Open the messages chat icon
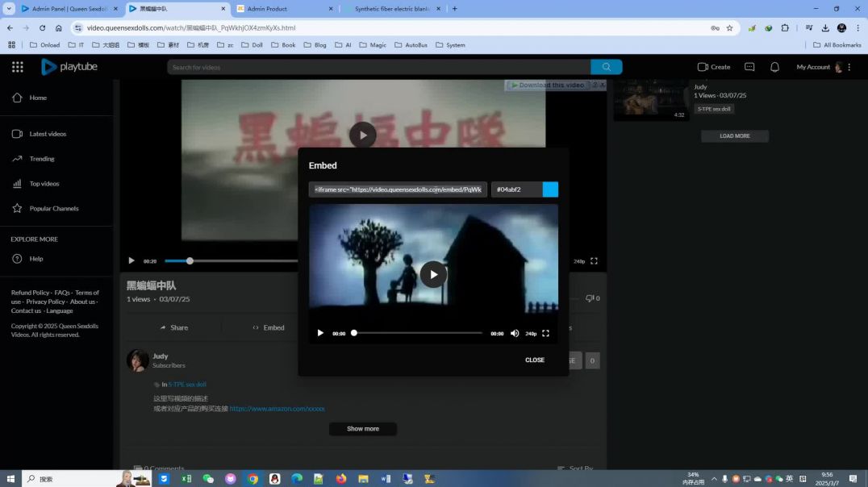 click(749, 67)
